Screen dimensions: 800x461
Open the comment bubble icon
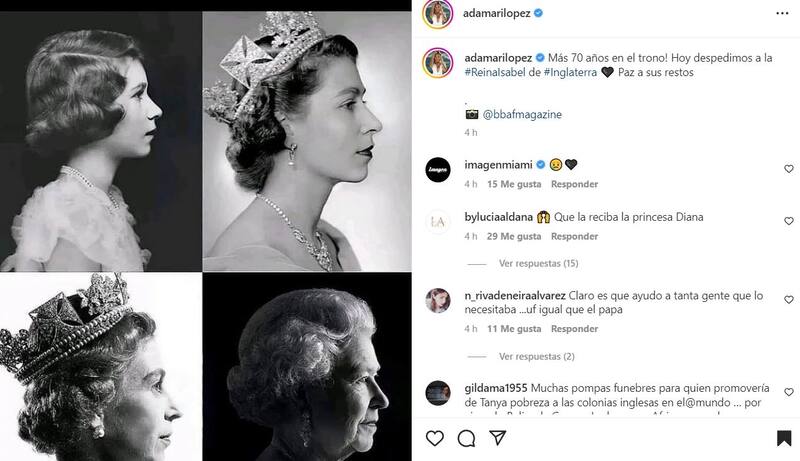[466, 438]
